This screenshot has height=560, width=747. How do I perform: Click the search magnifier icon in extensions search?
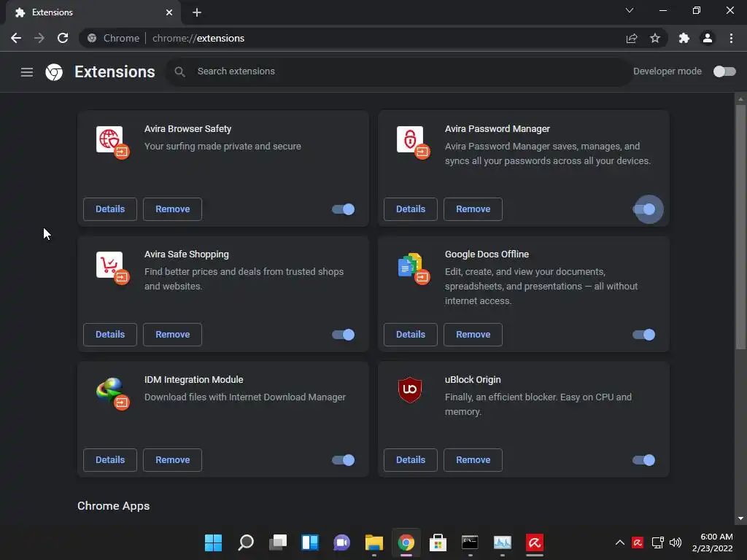tap(179, 71)
